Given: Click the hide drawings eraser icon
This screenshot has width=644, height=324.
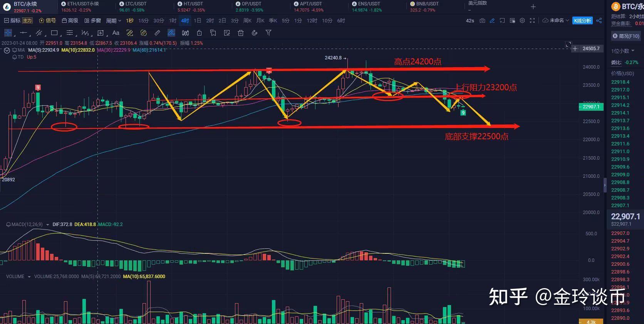Looking at the screenshot, I should click(x=255, y=33).
